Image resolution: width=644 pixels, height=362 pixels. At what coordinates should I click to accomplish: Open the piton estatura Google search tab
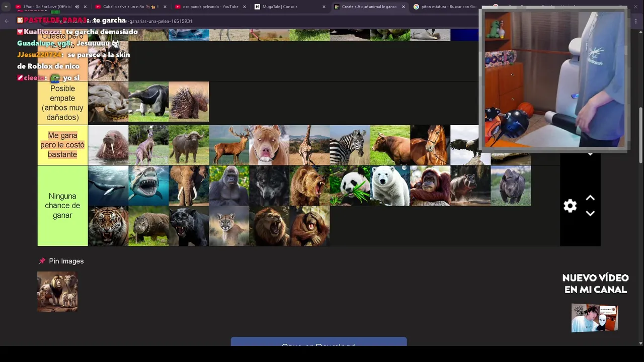pos(448,7)
